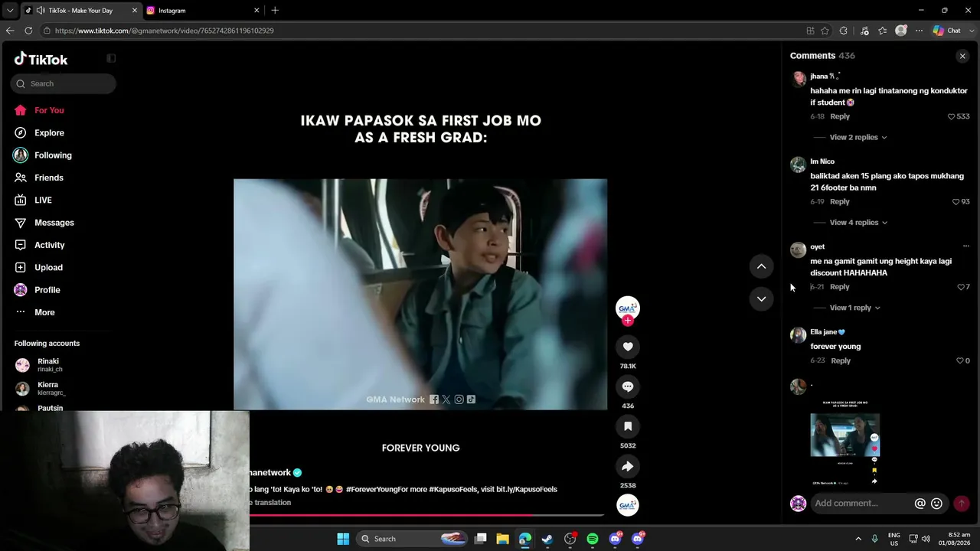The image size is (980, 551).
Task: Open Ella jane's profile from her name
Action: tap(828, 332)
